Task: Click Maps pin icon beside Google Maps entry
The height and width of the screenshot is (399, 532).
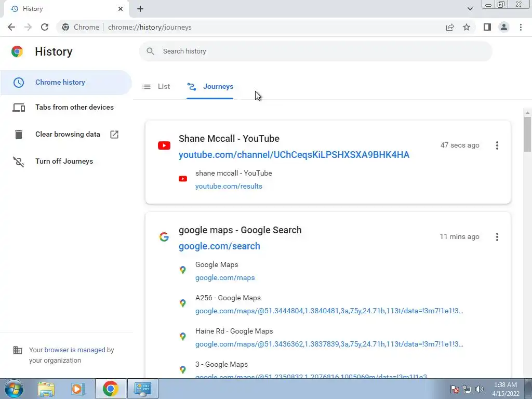Action: tap(183, 270)
